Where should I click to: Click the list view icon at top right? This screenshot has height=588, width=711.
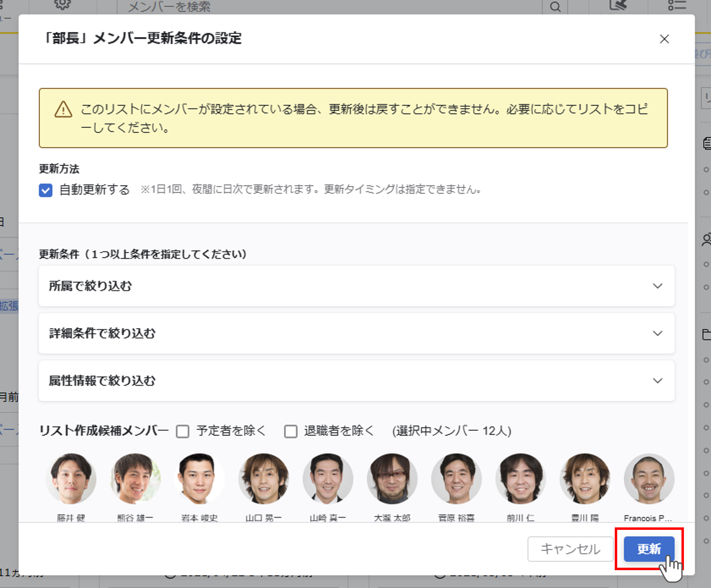pyautogui.click(x=677, y=5)
